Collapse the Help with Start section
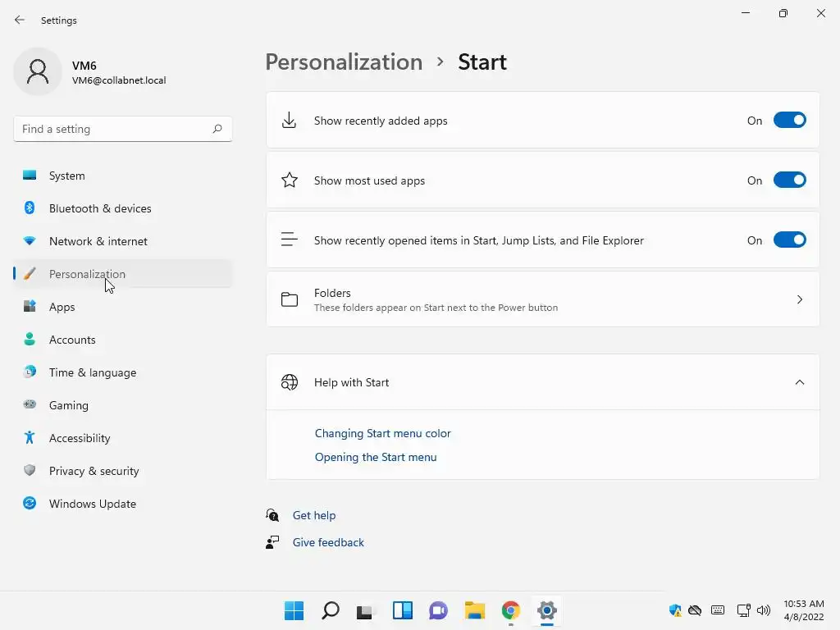840x630 pixels. (x=800, y=382)
